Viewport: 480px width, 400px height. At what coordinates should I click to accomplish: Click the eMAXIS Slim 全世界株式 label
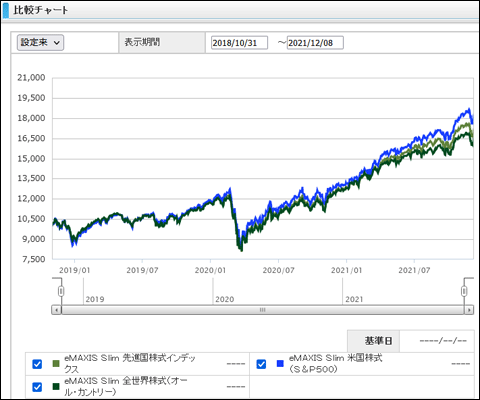pyautogui.click(x=125, y=386)
